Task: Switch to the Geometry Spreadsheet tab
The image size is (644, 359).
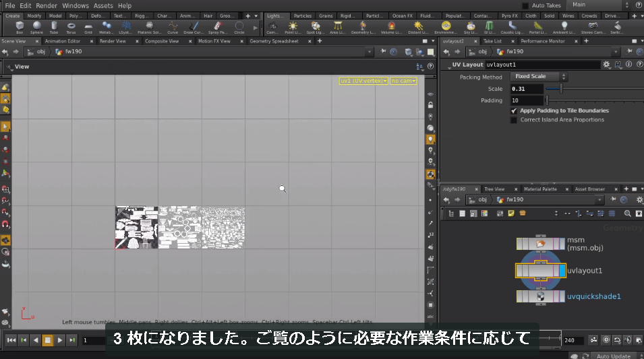Action: [274, 41]
